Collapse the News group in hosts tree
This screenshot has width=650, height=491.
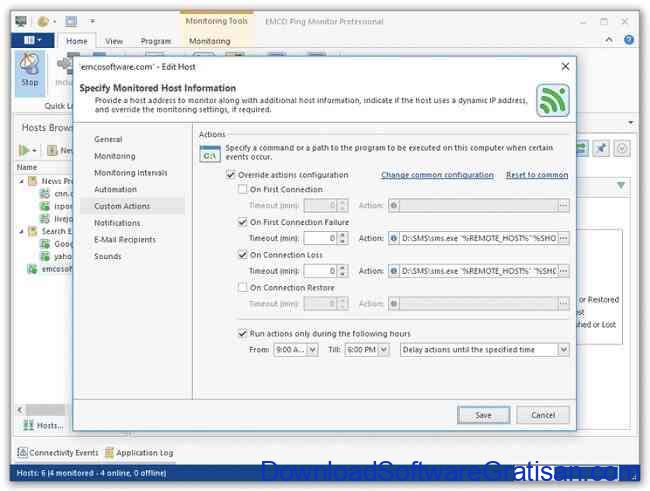coord(22,181)
